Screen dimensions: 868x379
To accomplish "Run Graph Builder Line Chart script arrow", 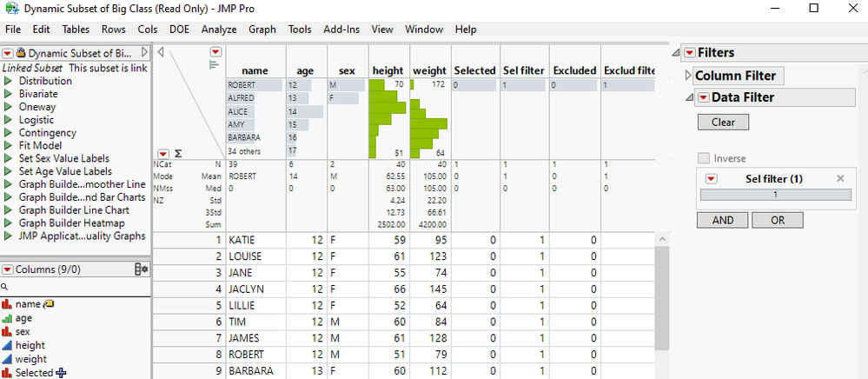I will [x=9, y=210].
